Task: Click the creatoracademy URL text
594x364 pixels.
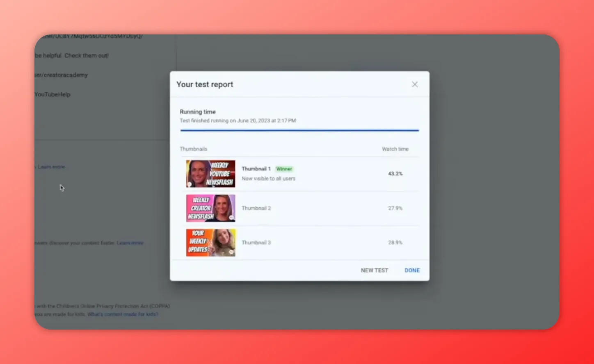Action: (x=61, y=75)
